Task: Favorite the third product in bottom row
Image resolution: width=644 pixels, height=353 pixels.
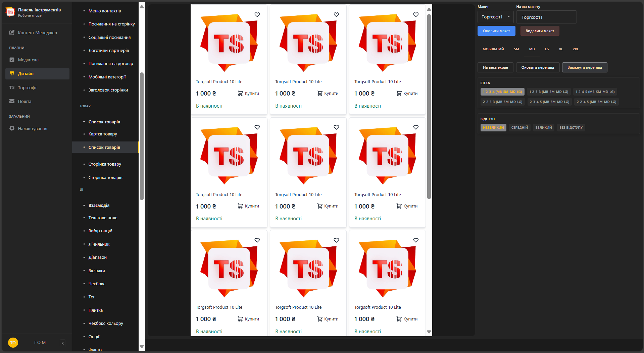Action: coord(416,240)
